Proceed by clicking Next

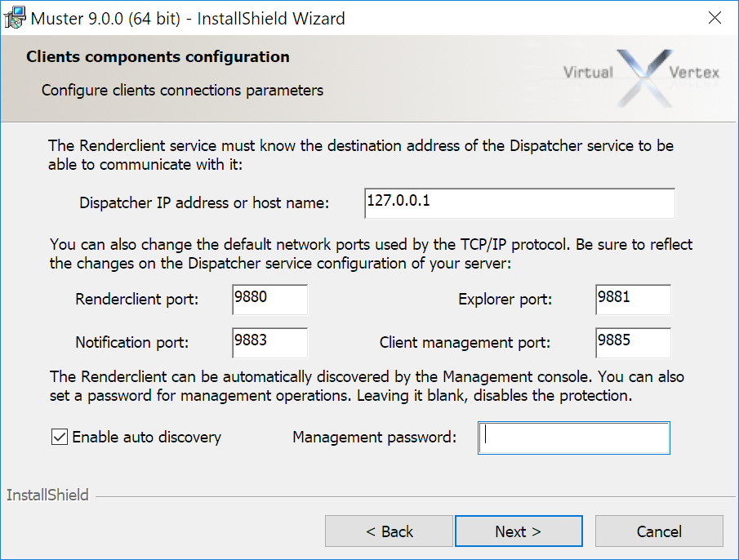click(519, 531)
